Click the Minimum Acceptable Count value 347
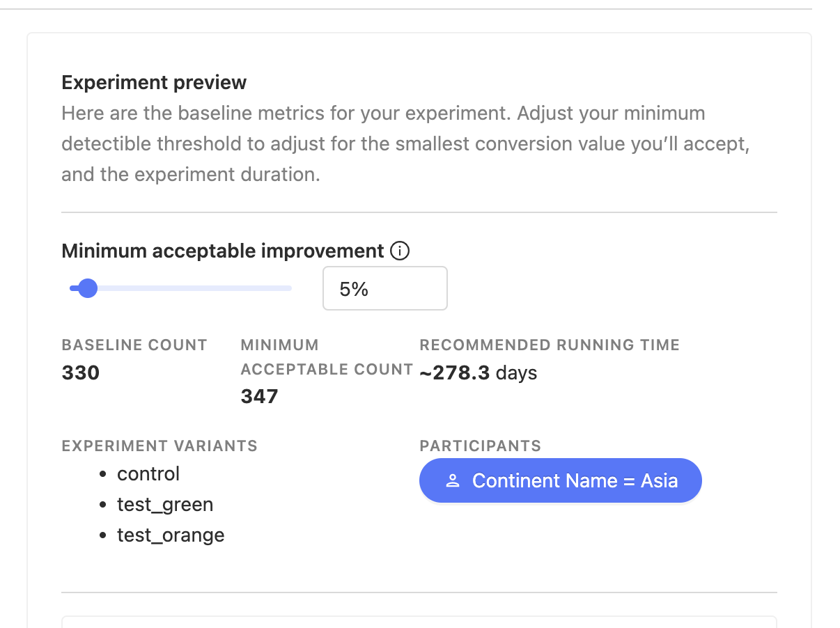 click(x=259, y=396)
